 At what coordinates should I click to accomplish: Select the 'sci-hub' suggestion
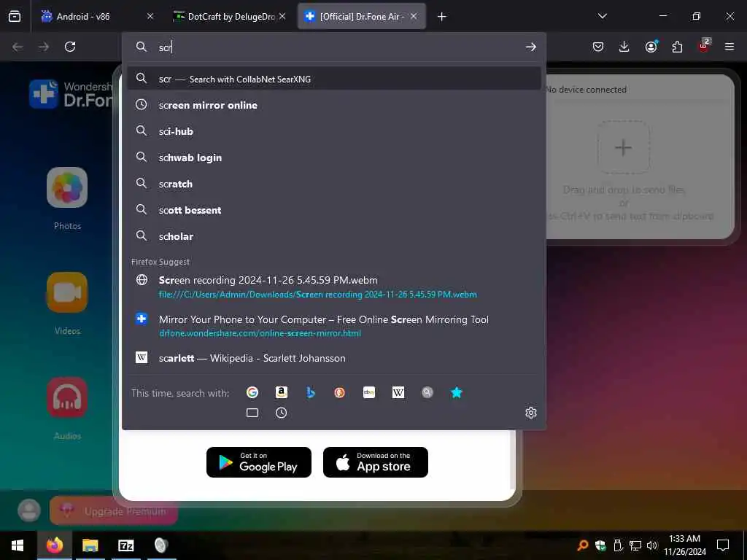click(x=334, y=131)
